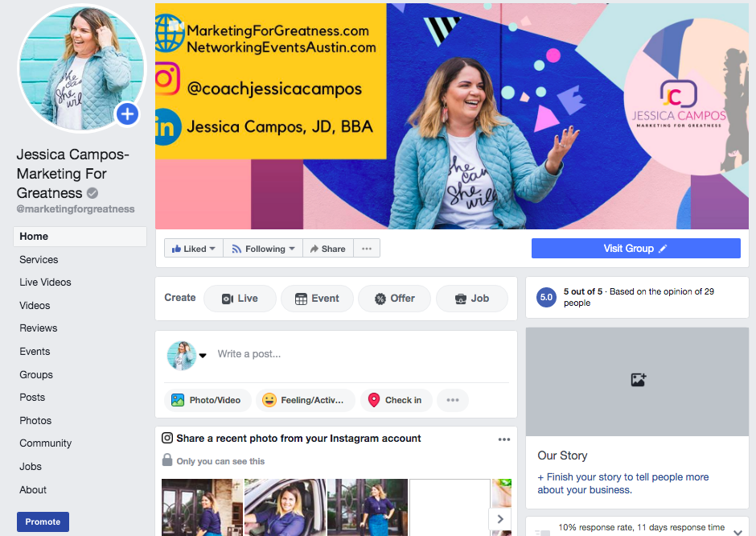Click the Promote button

point(43,522)
